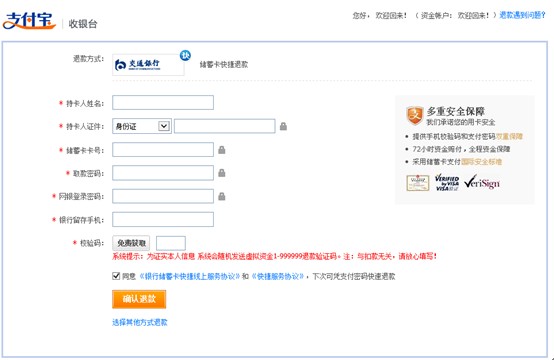
Task: Click the lock icon beside 储蓄卡卡号 field
Action: point(222,150)
